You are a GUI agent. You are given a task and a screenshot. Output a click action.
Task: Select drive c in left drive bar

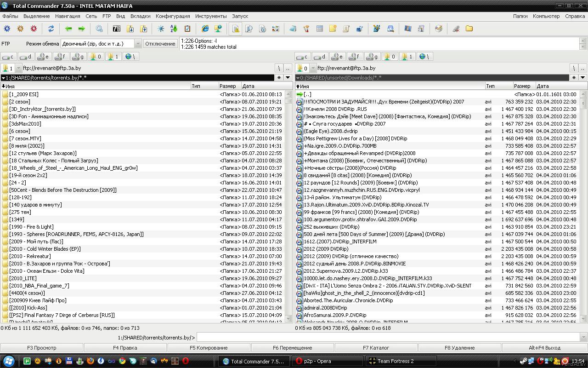(x=8, y=57)
